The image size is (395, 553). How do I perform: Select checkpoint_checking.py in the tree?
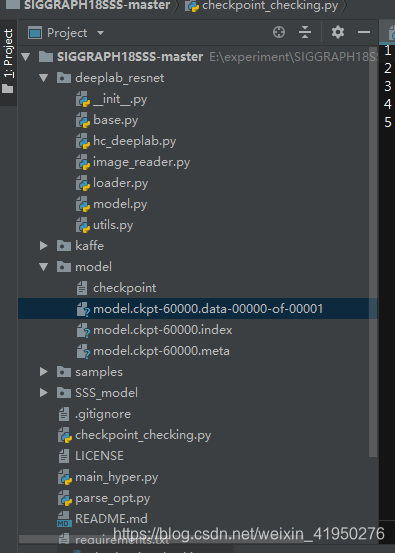tap(143, 435)
